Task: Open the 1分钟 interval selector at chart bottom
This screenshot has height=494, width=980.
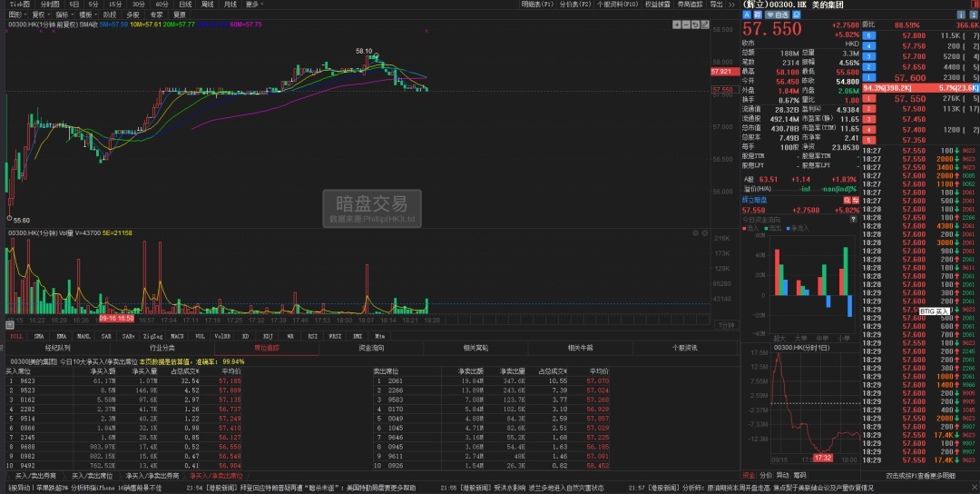Action: click(x=724, y=324)
